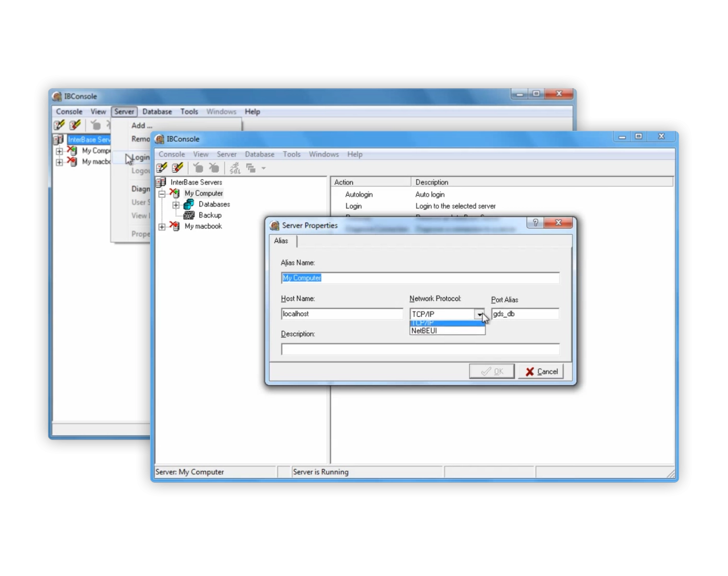
Task: Collapse the My Computer tree node
Action: (x=162, y=194)
